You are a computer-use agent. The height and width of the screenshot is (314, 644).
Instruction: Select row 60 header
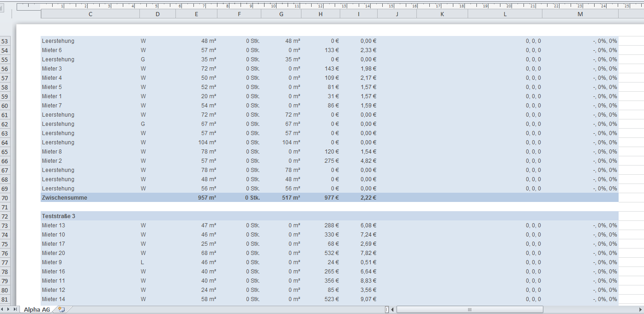pyautogui.click(x=5, y=106)
